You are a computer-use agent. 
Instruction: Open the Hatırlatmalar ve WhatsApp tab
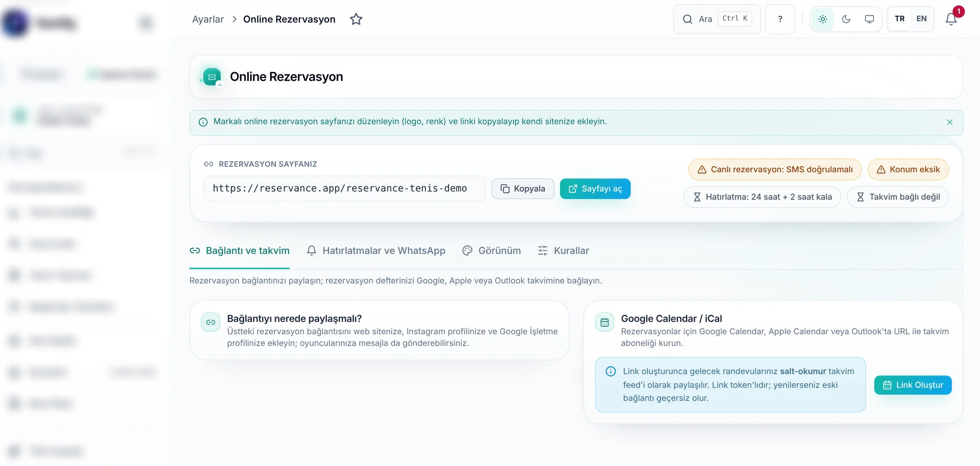point(376,251)
